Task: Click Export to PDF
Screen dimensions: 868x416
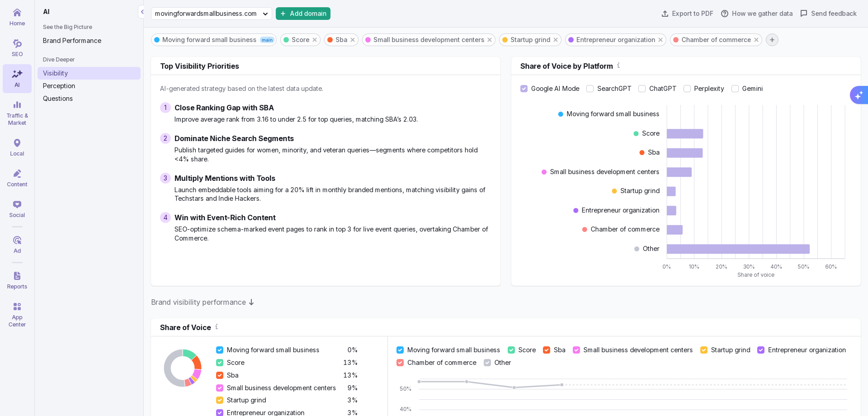Action: pos(687,14)
